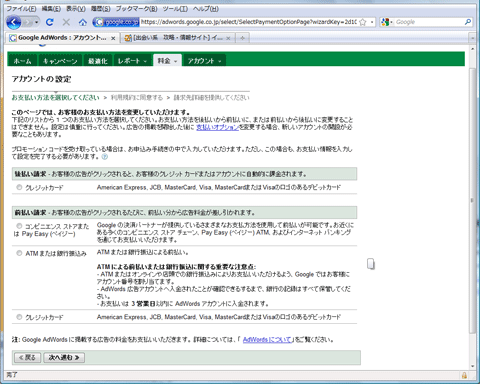
Task: Select postpay クレジットカード radio button
Action: 19,187
